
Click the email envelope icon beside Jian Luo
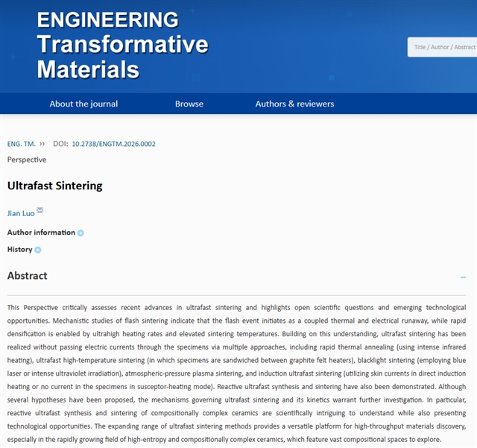tap(40, 211)
